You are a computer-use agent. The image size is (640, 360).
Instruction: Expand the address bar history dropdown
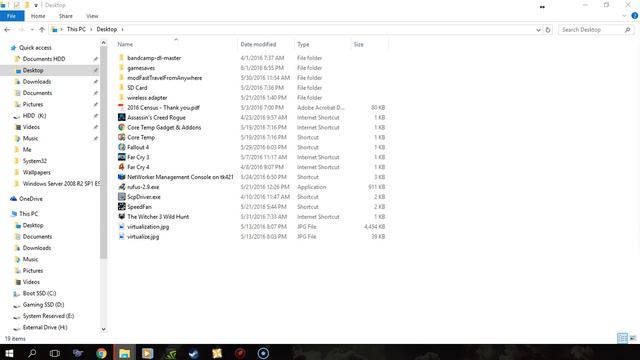click(x=538, y=30)
